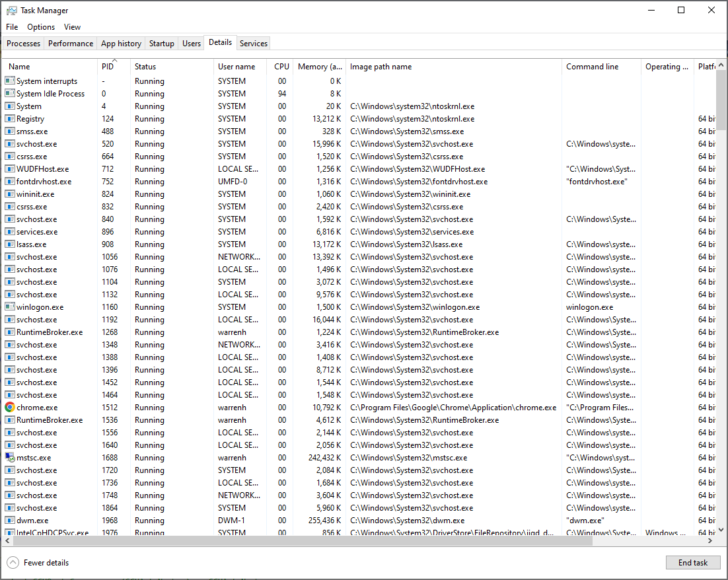728x580 pixels.
Task: Click icon of svchost.exe with PID 1192
Action: [10, 319]
